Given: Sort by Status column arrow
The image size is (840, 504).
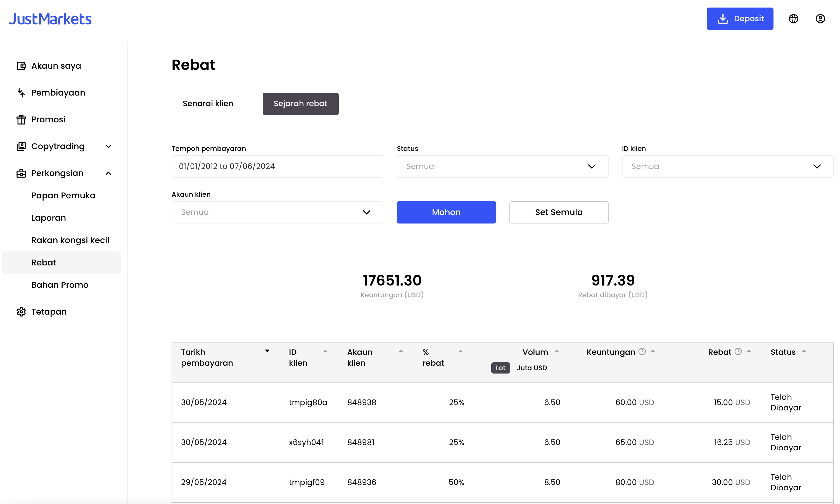Looking at the screenshot, I should click(804, 351).
